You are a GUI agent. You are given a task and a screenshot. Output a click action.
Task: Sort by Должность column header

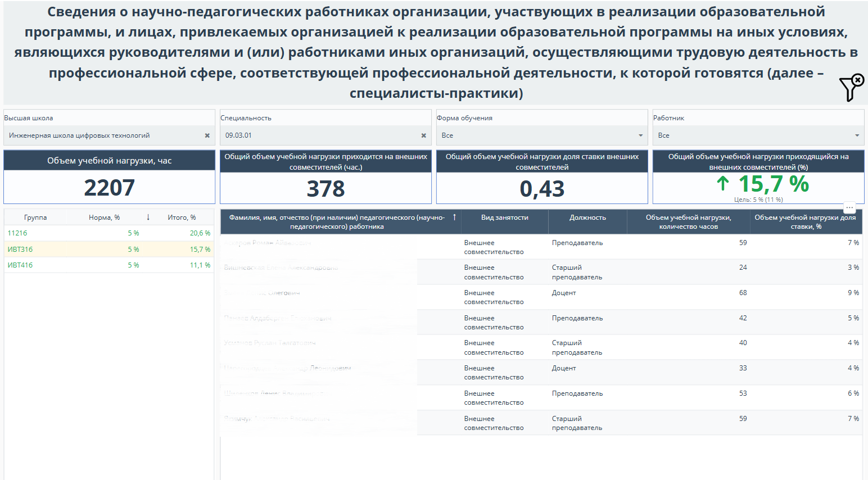click(x=587, y=218)
